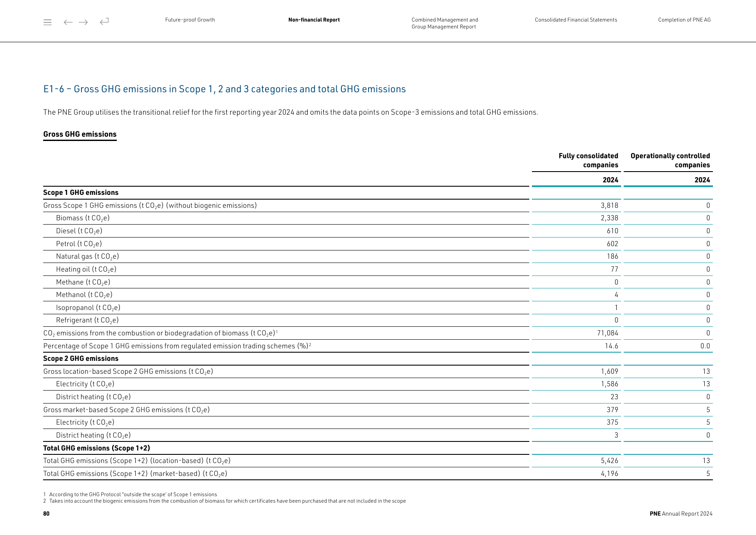756x535 pixels.
Task: Click the percentage value 14.6
Action: (611, 346)
